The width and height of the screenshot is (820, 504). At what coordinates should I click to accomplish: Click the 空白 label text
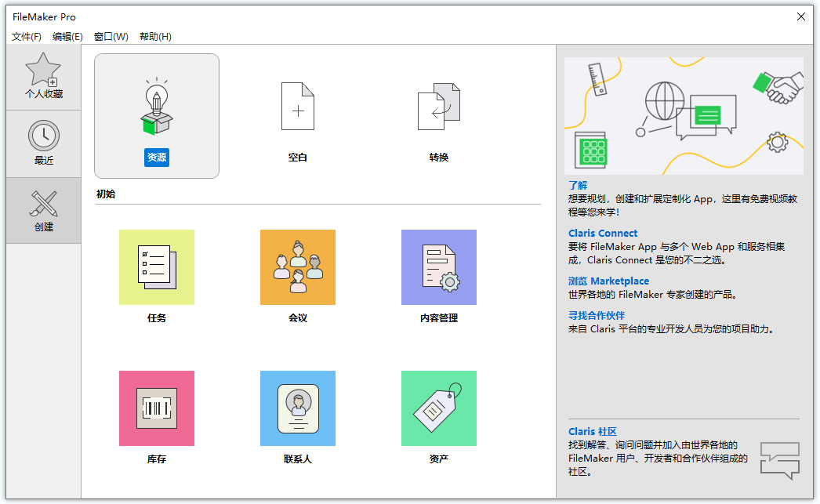[x=298, y=158]
